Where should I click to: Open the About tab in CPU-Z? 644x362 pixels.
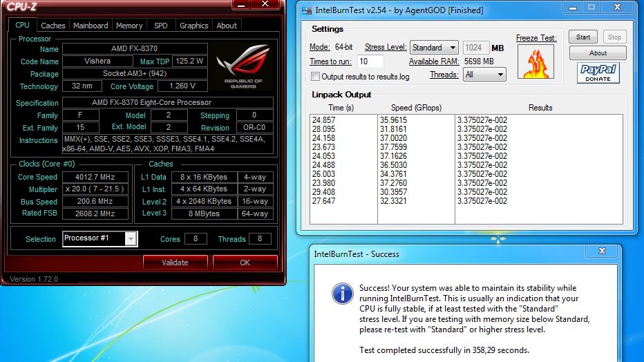pyautogui.click(x=227, y=26)
